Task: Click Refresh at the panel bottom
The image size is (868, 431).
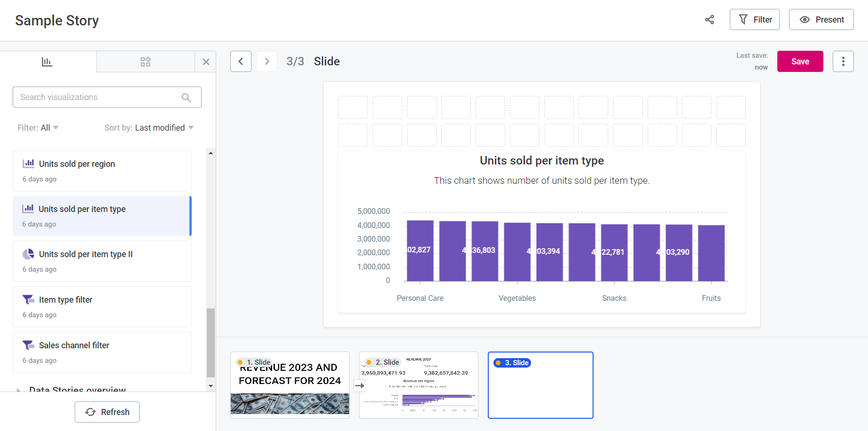Action: [107, 412]
